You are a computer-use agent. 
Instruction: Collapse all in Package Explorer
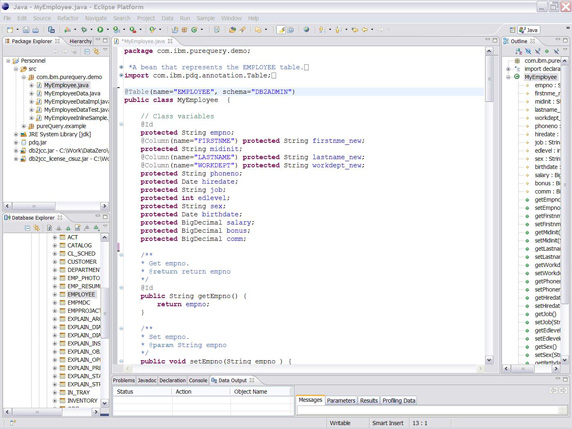coord(87,51)
